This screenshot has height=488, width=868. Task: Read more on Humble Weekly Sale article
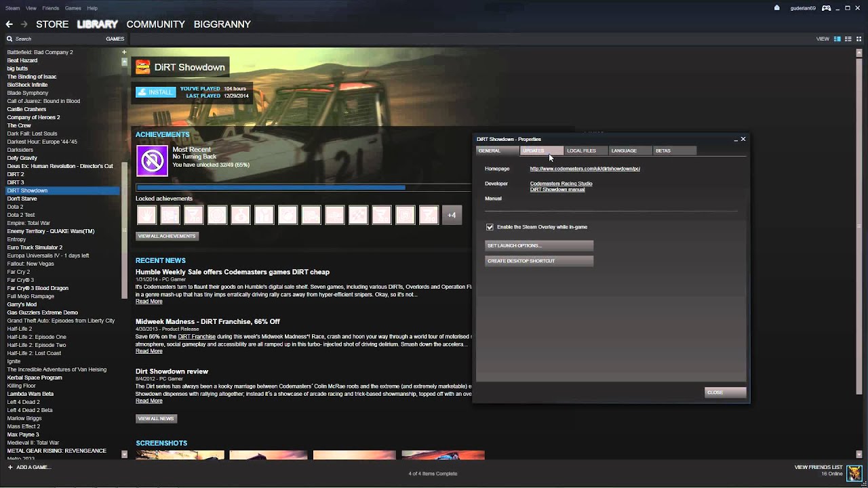149,302
